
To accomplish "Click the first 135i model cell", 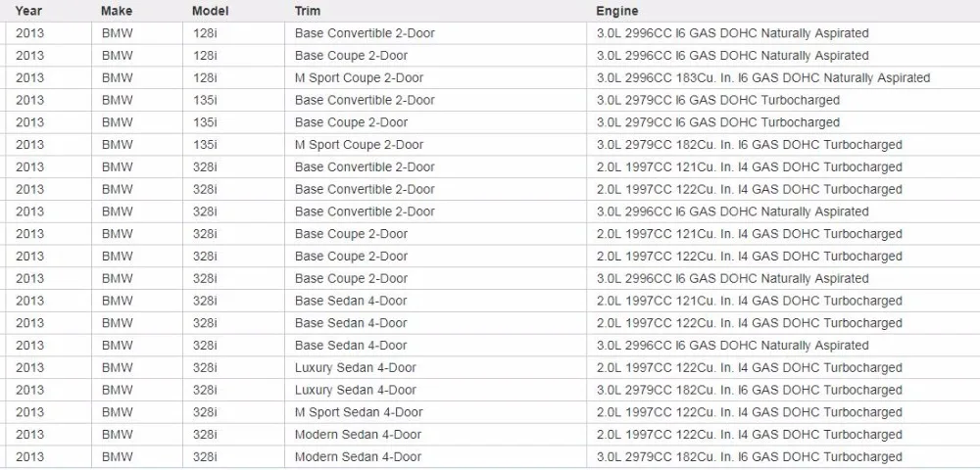I will [x=233, y=100].
